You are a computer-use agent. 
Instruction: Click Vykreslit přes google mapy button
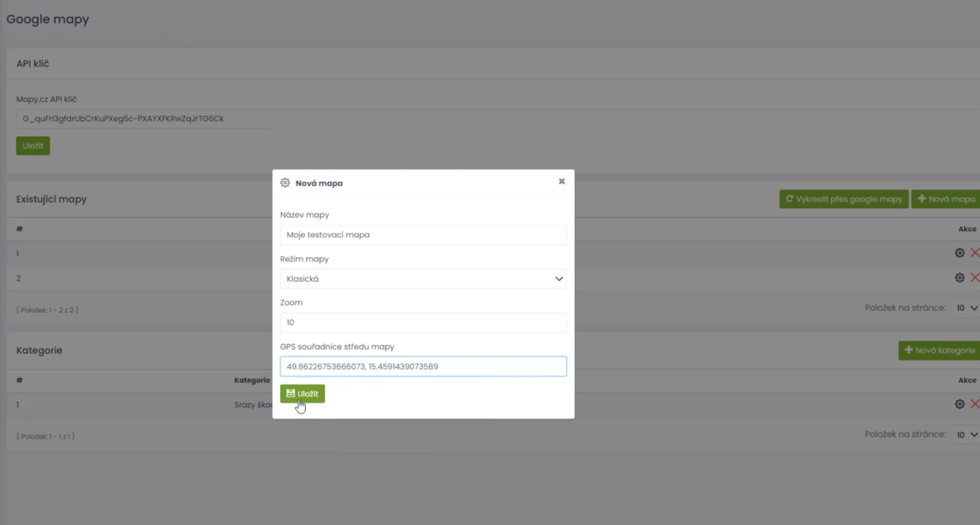coord(844,199)
